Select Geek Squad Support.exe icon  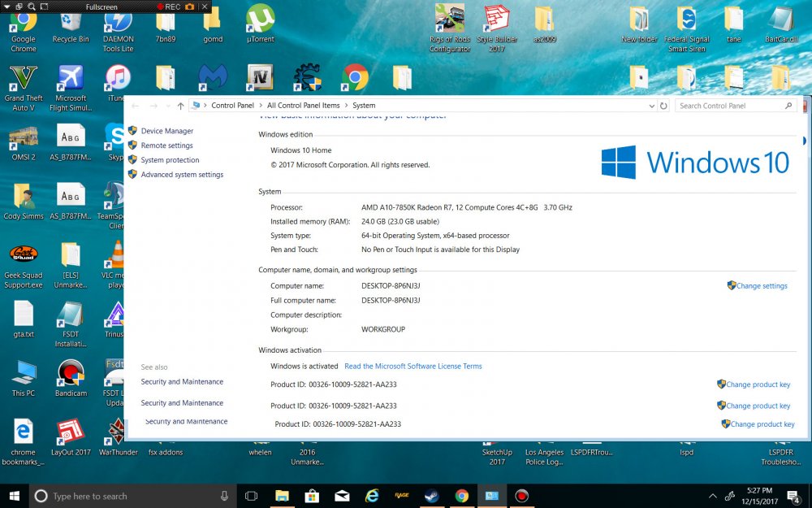pos(24,267)
